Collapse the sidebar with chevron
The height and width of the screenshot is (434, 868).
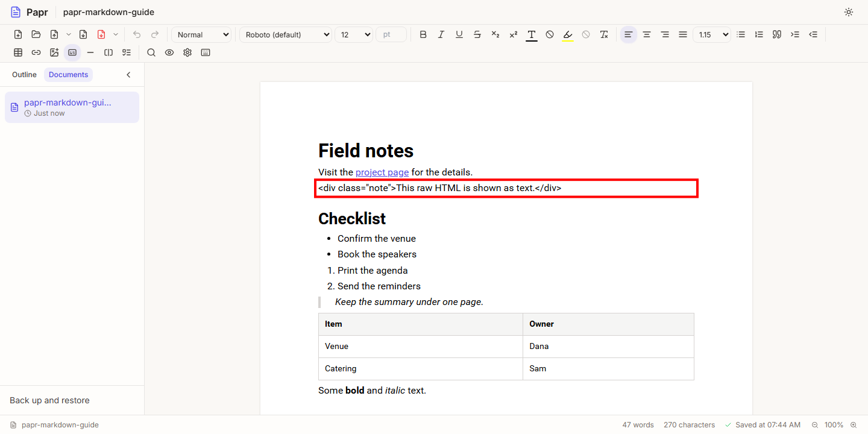point(128,75)
